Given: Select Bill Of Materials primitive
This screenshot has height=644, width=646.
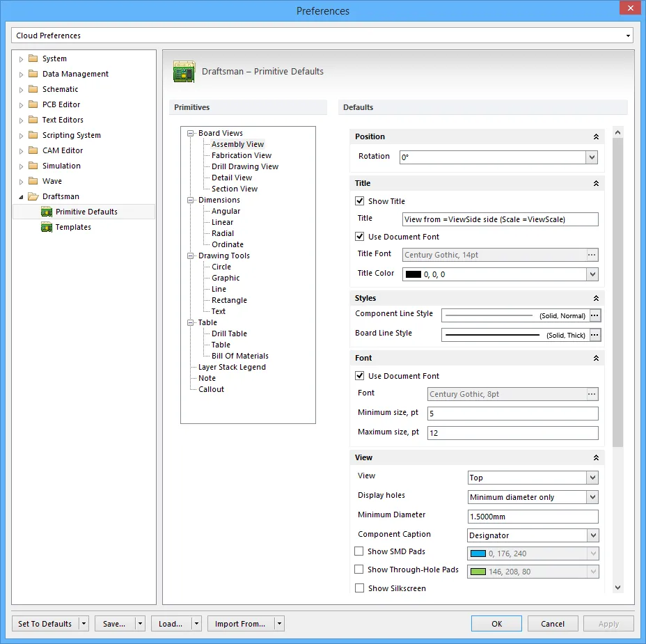Looking at the screenshot, I should tap(239, 356).
